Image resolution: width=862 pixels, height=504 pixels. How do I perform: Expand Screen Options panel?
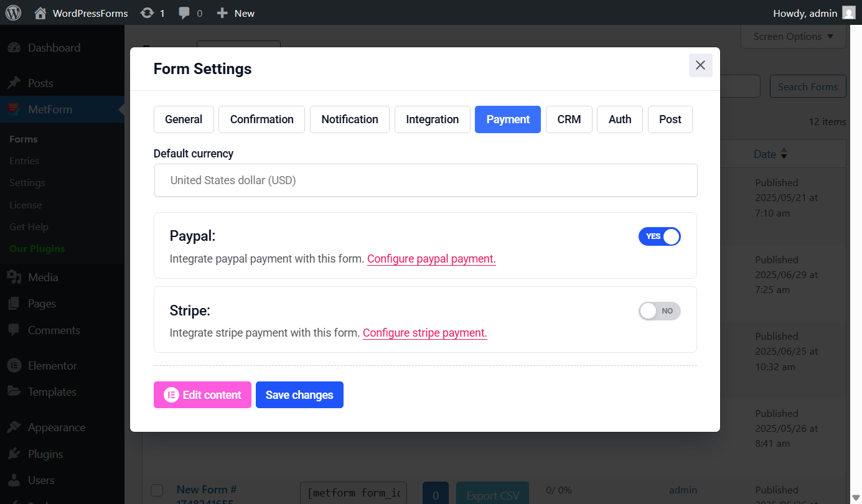[793, 37]
